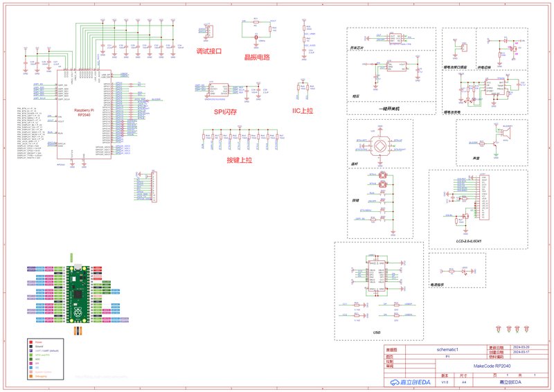Click the 按键上拉 label
554x392 pixels.
click(x=240, y=160)
